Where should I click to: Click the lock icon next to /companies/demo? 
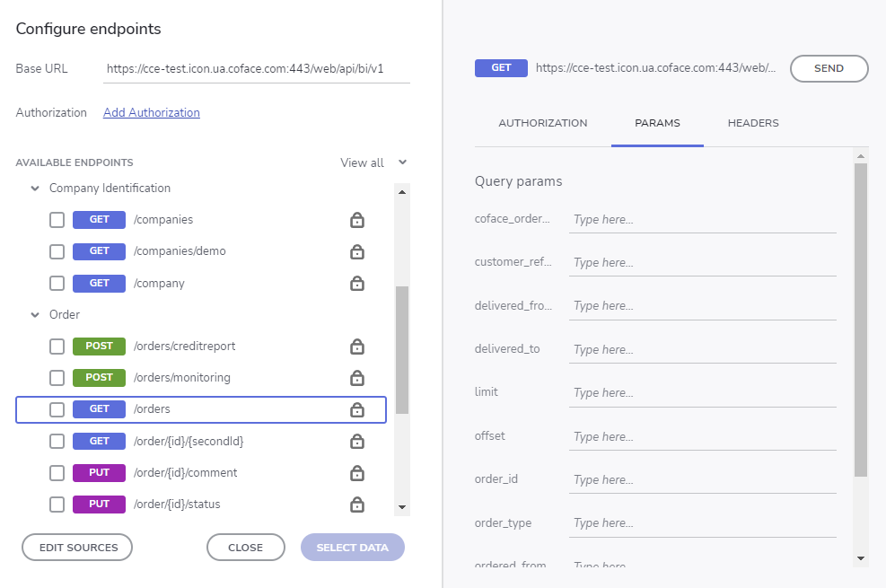point(356,251)
